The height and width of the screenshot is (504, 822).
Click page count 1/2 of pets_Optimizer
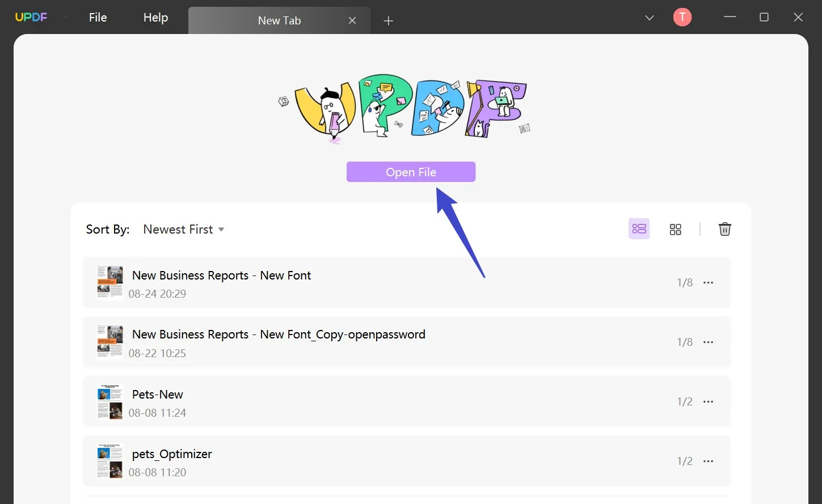click(685, 461)
